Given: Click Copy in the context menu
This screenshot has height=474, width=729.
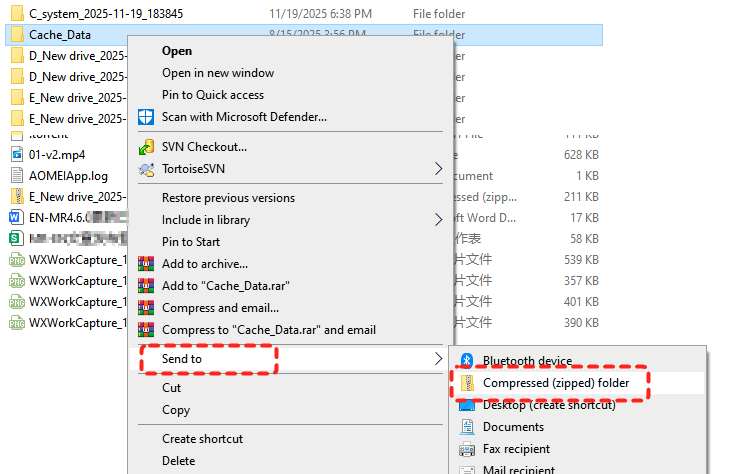Looking at the screenshot, I should pos(176,410).
